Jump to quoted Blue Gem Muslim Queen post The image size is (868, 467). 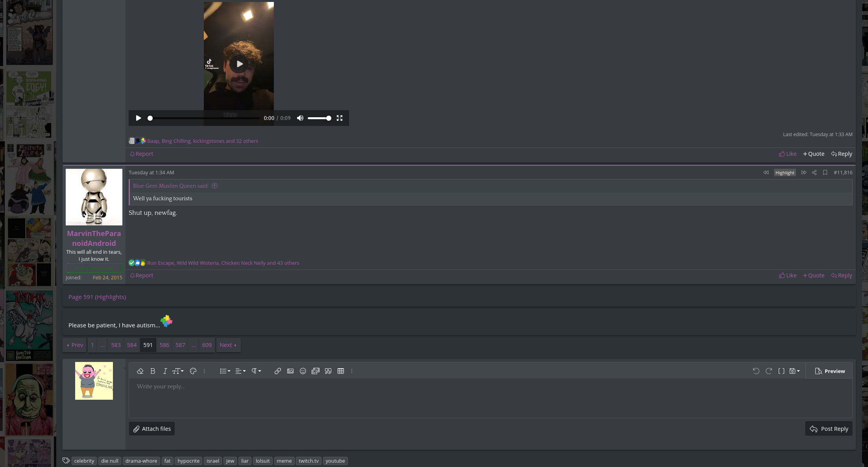point(214,186)
